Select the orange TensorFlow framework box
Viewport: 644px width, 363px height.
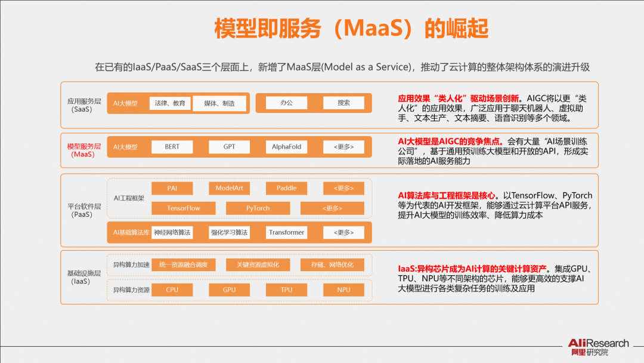coord(184,208)
